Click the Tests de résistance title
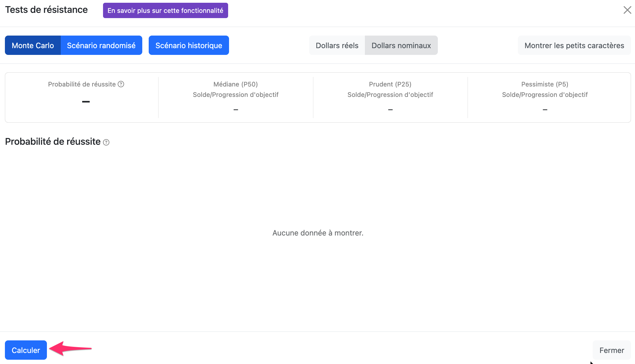The height and width of the screenshot is (364, 635). pos(46,10)
